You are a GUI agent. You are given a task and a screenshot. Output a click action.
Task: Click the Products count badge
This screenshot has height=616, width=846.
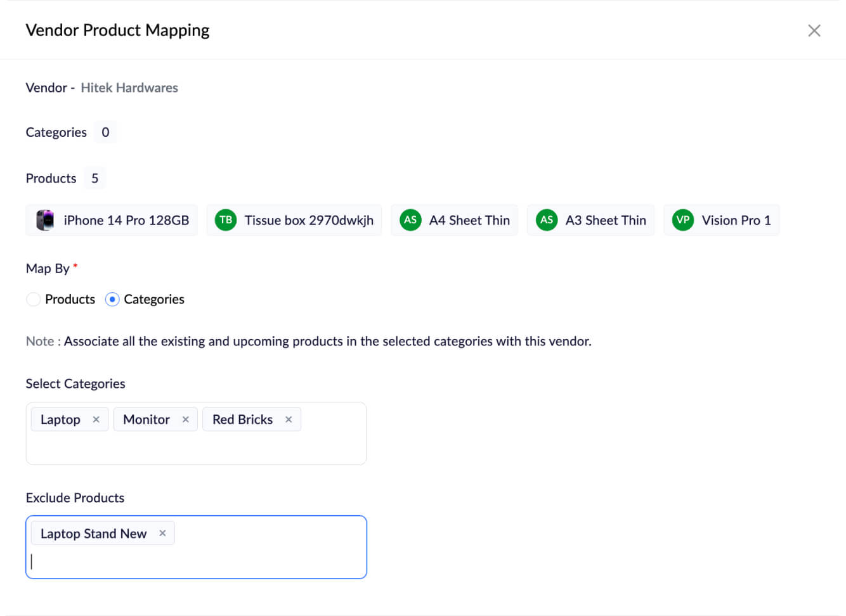(x=95, y=179)
